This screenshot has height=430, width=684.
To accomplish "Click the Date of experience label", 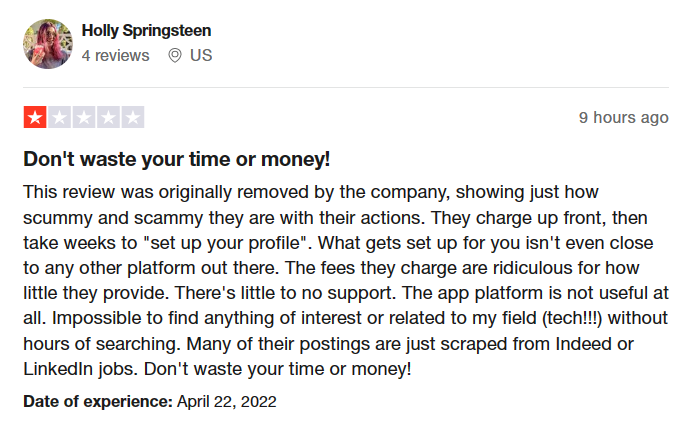I will click(98, 401).
